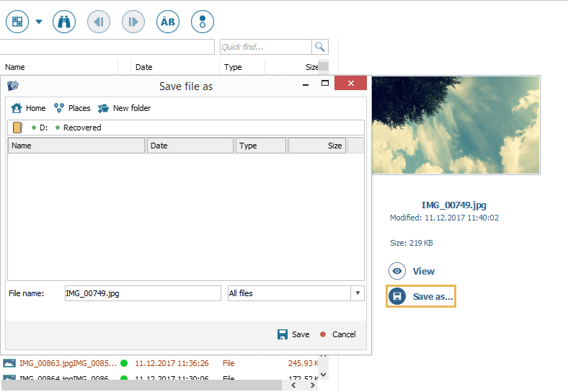
Task: Click the save dialog app logo icon
Action: coord(13,86)
